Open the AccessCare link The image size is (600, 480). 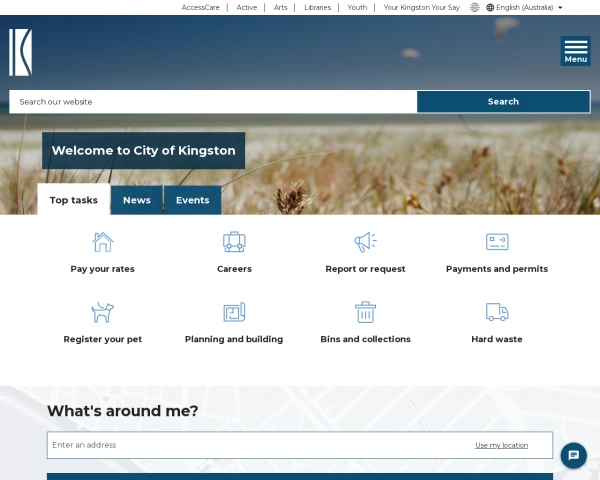click(201, 7)
